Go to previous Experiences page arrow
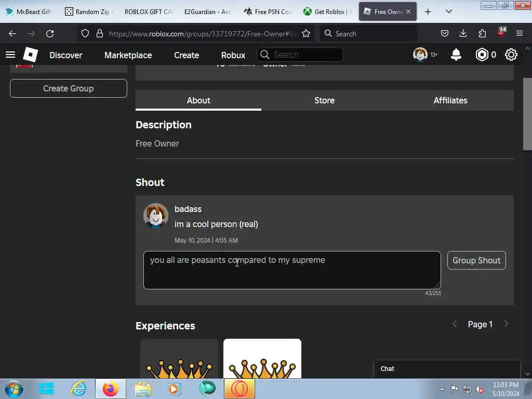 click(x=455, y=324)
